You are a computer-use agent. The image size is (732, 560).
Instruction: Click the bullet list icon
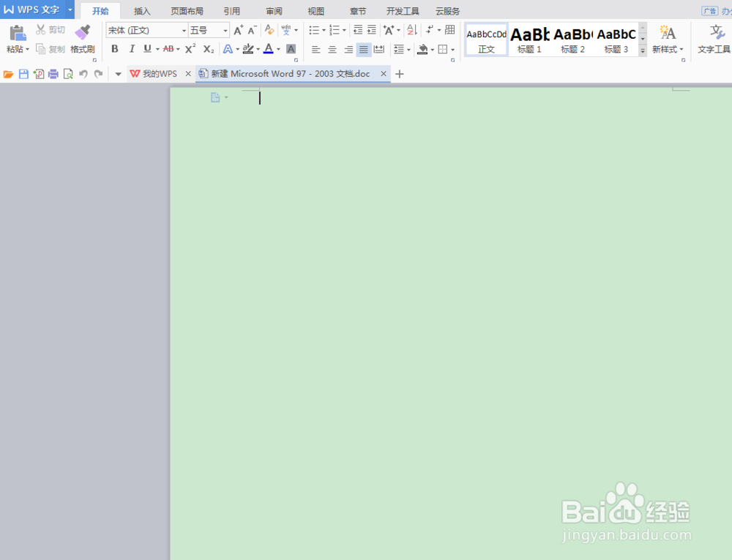[314, 30]
